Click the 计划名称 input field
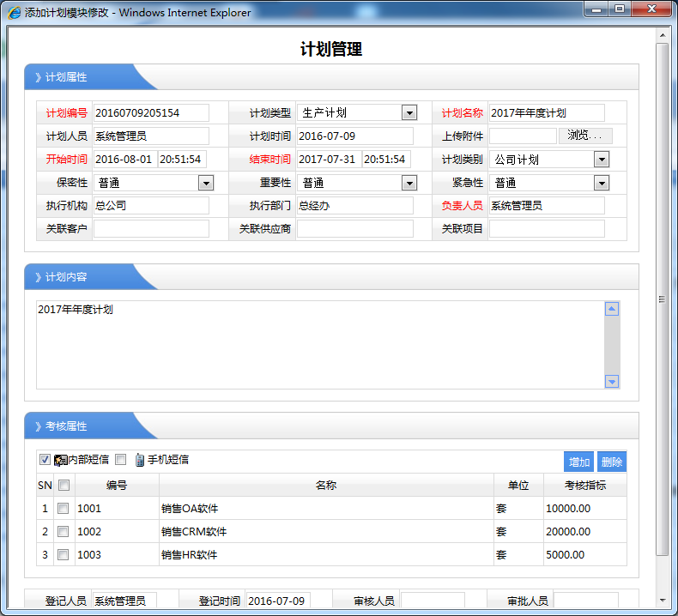The height and width of the screenshot is (616, 678). [x=547, y=113]
